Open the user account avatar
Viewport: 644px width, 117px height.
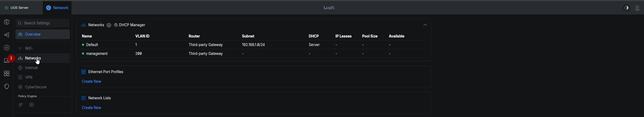pos(637,8)
